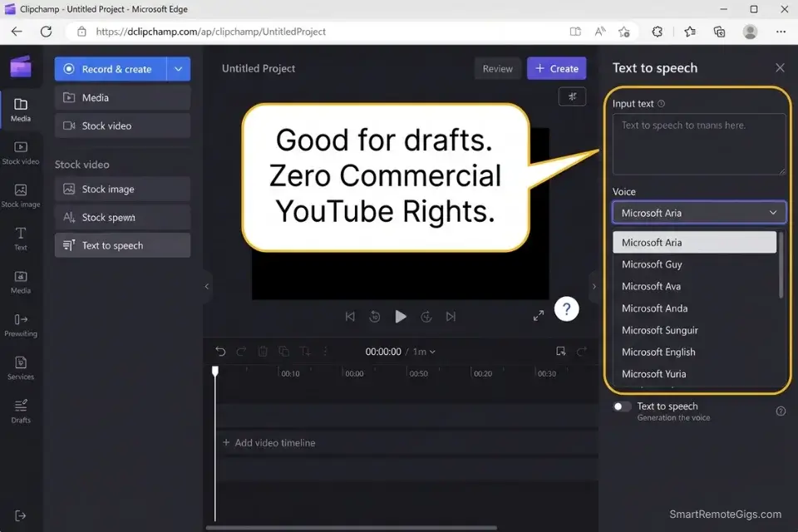This screenshot has width=798, height=532.
Task: Close the Text to speech panel
Action: 780,67
